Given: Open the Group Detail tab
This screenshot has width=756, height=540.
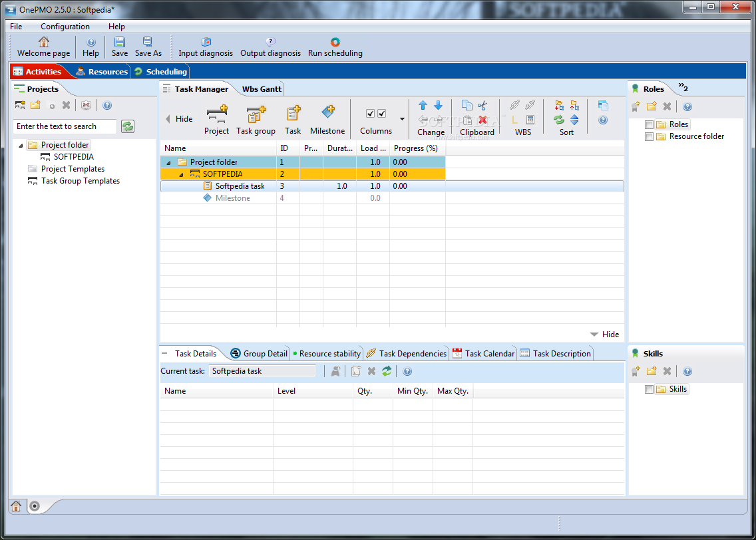Looking at the screenshot, I should [260, 354].
